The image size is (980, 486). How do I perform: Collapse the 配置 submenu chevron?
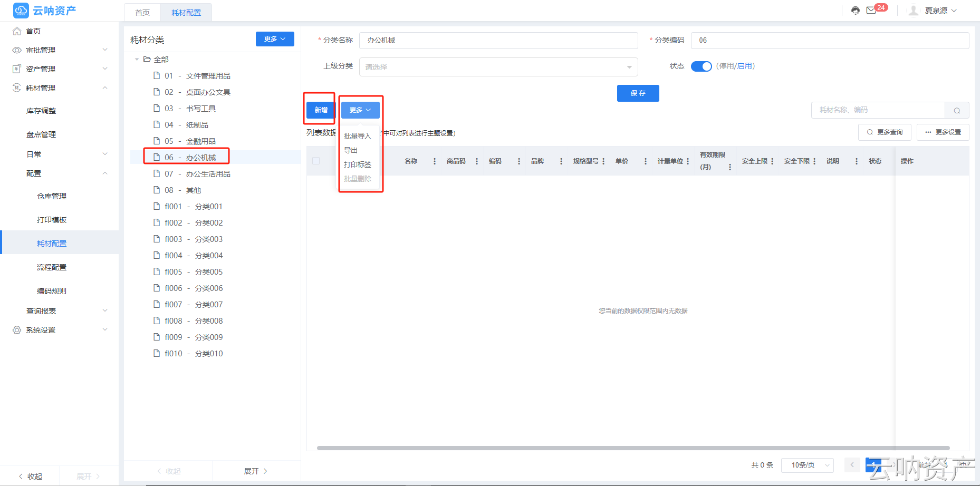105,173
